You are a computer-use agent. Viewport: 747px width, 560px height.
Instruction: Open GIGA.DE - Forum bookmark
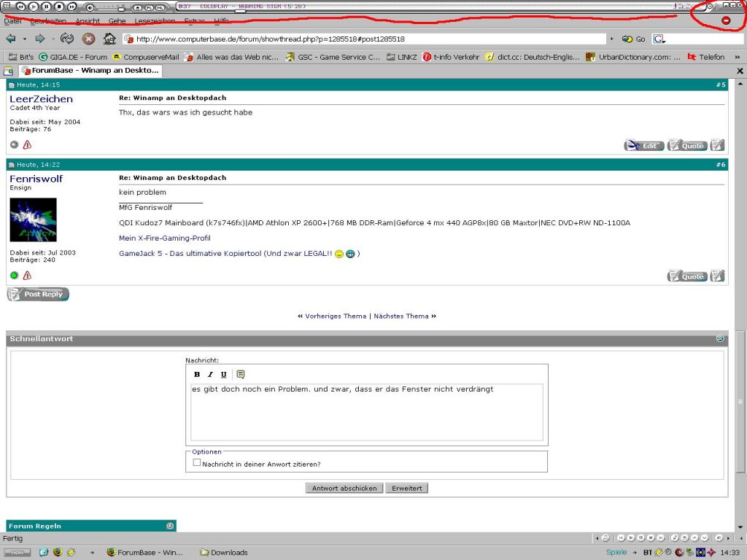[73, 57]
